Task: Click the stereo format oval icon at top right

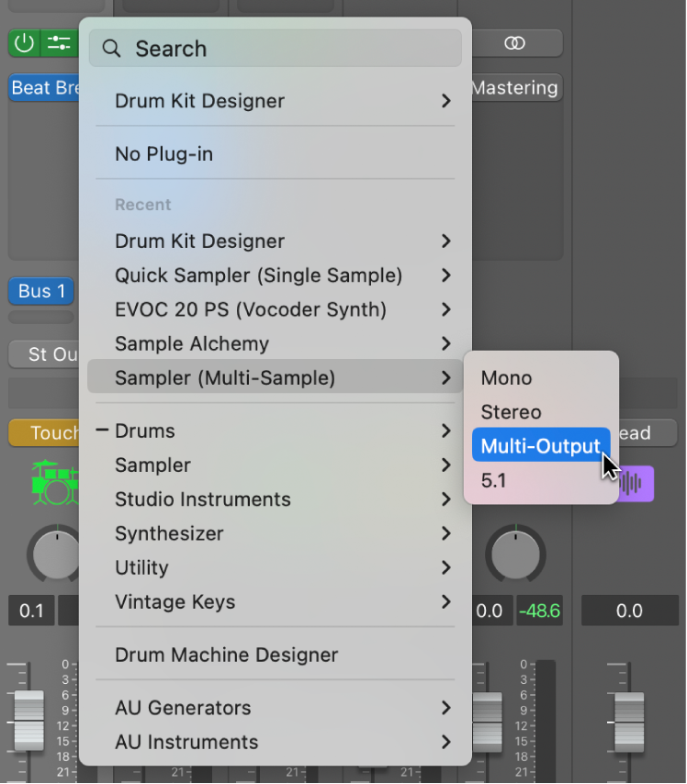Action: coord(515,43)
